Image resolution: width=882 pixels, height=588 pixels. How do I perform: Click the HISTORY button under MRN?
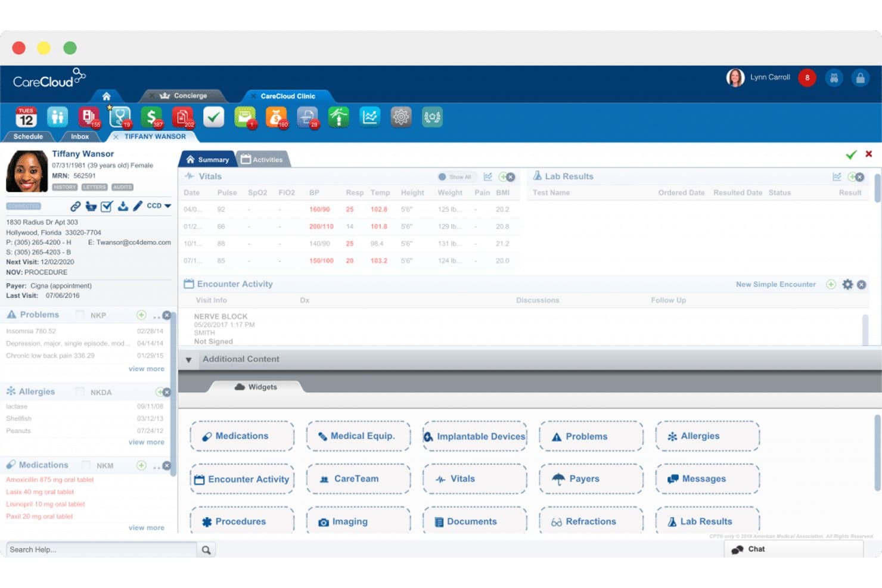[64, 187]
